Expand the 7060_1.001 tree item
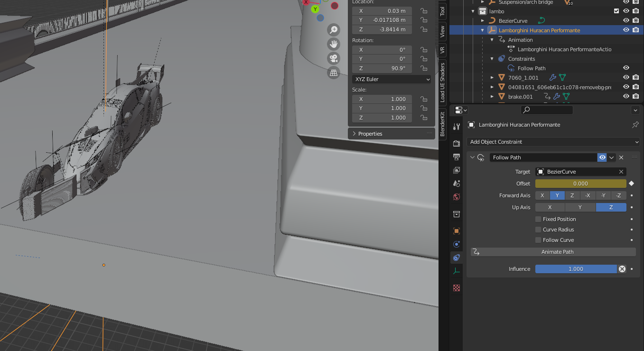The height and width of the screenshot is (351, 644). click(492, 78)
